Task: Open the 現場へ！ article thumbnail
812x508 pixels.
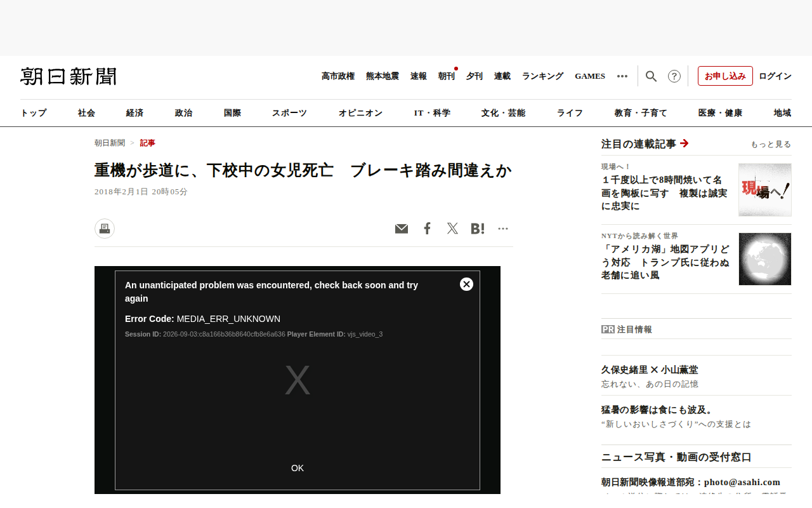Action: 765,190
